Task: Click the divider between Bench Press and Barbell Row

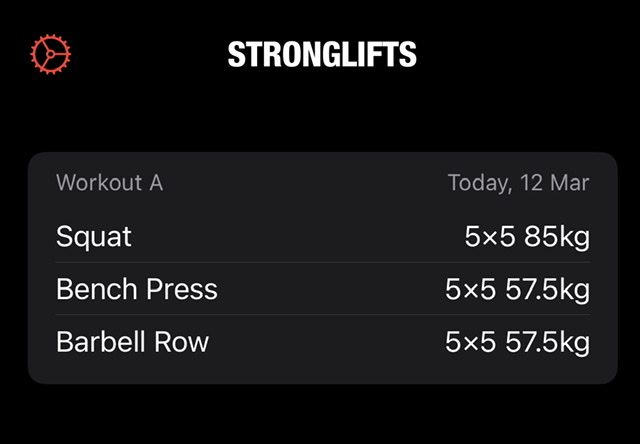Action: tap(322, 315)
